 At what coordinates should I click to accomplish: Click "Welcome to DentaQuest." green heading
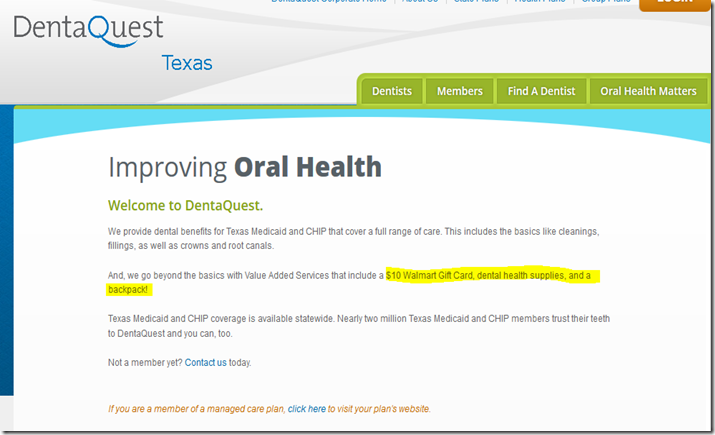pos(185,206)
